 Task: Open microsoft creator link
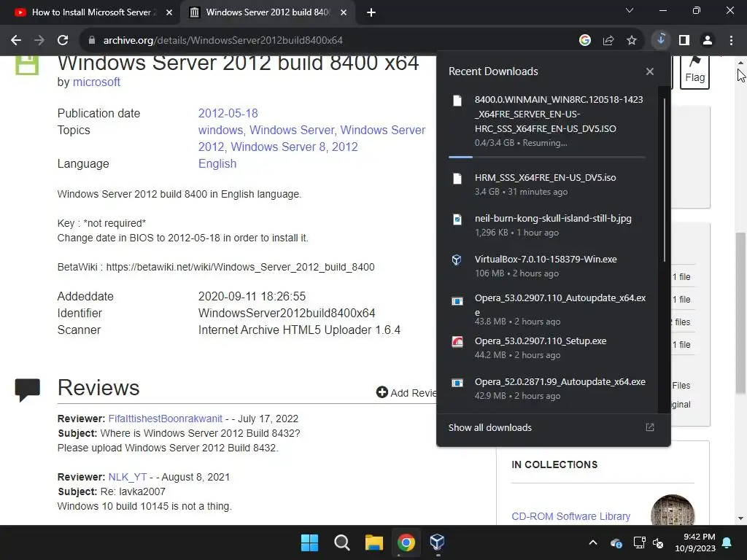tap(96, 82)
